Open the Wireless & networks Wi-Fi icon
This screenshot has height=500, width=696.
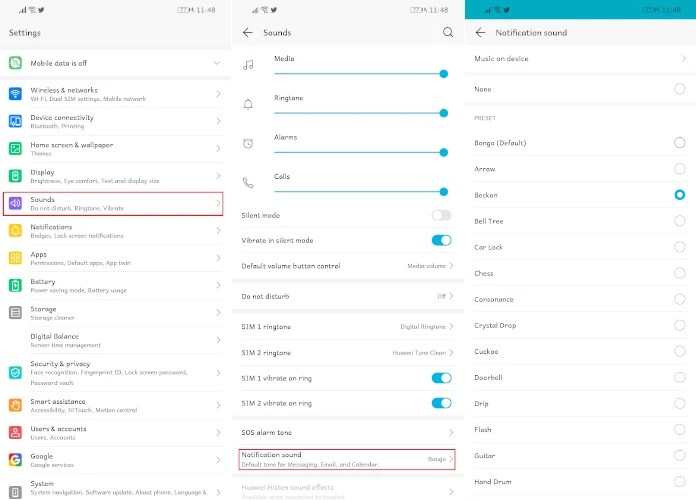[x=16, y=94]
